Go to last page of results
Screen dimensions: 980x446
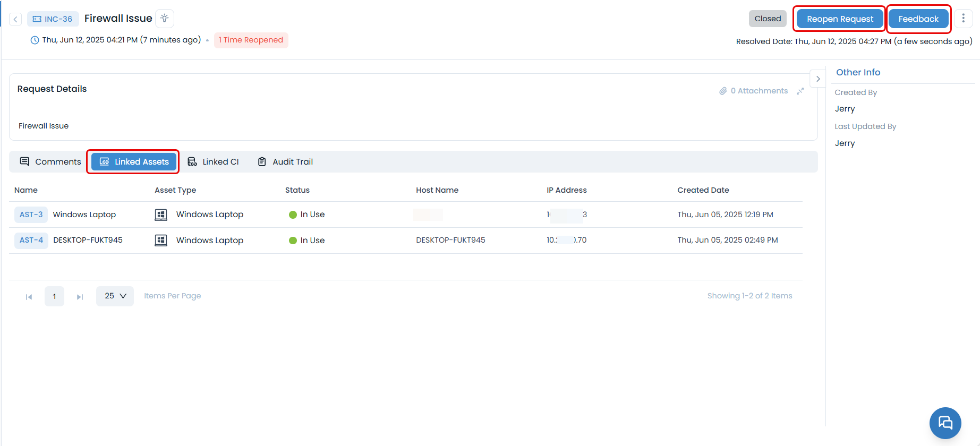click(x=80, y=297)
